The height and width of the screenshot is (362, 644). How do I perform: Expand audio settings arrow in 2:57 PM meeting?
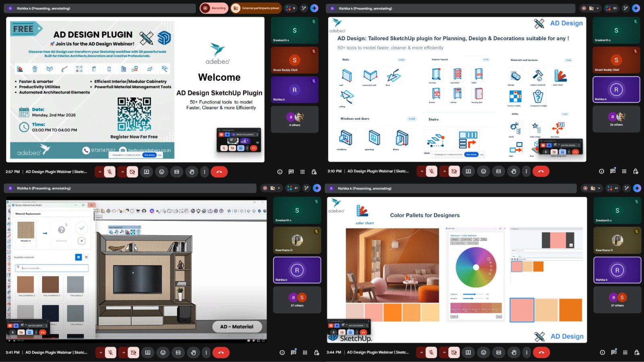(100, 172)
